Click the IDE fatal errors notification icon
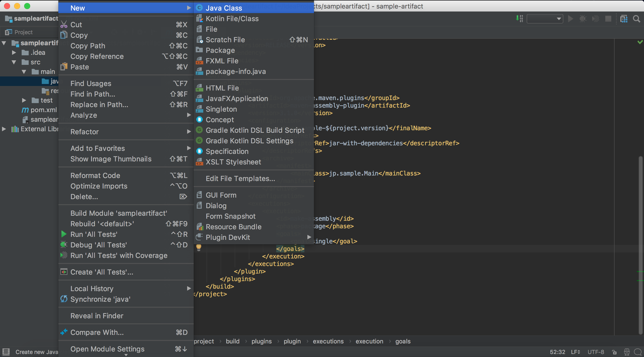This screenshot has width=644, height=357. 626,352
